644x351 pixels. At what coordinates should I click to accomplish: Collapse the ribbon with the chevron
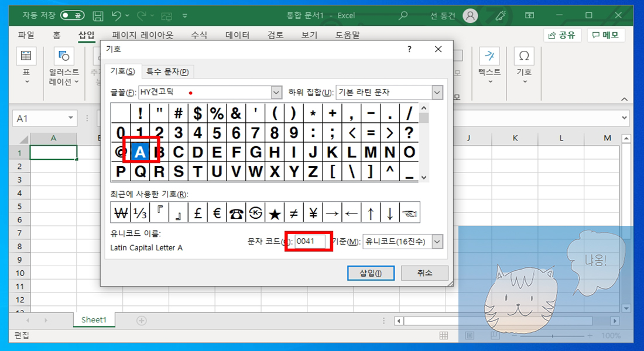(624, 99)
